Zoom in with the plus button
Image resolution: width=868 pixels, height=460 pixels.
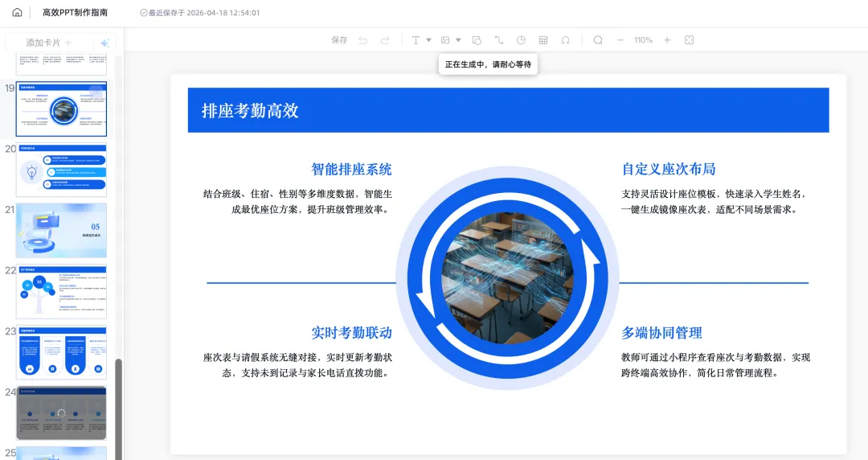pyautogui.click(x=667, y=40)
